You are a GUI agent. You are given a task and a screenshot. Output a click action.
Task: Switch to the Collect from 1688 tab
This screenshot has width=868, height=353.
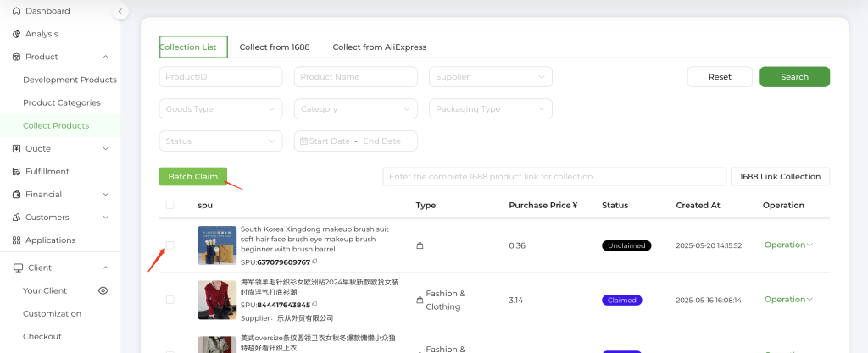tap(275, 47)
